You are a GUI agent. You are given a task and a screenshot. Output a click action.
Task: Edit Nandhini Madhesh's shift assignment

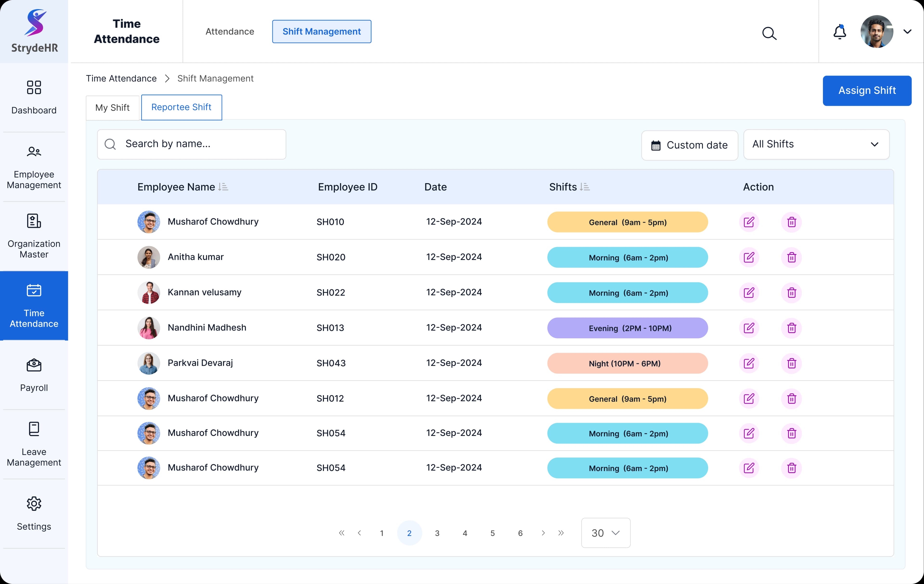pos(749,328)
